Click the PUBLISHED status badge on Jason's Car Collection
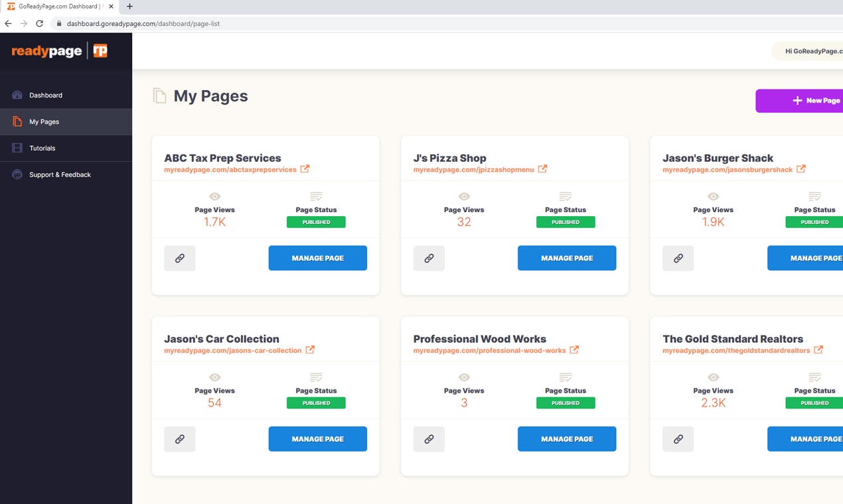 pos(316,403)
